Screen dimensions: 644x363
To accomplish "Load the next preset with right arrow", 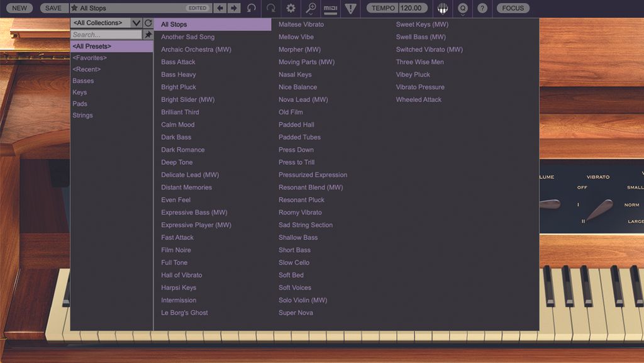I will tap(234, 8).
